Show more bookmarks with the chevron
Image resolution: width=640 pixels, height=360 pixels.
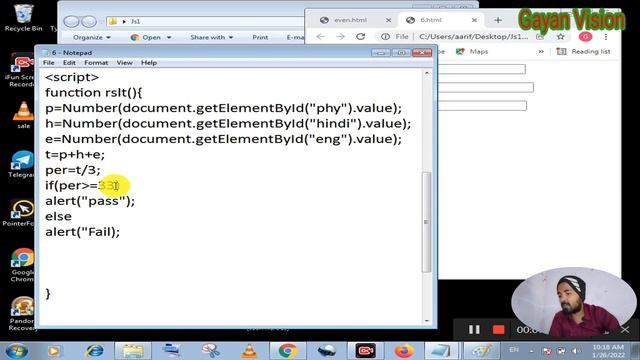pyautogui.click(x=541, y=51)
